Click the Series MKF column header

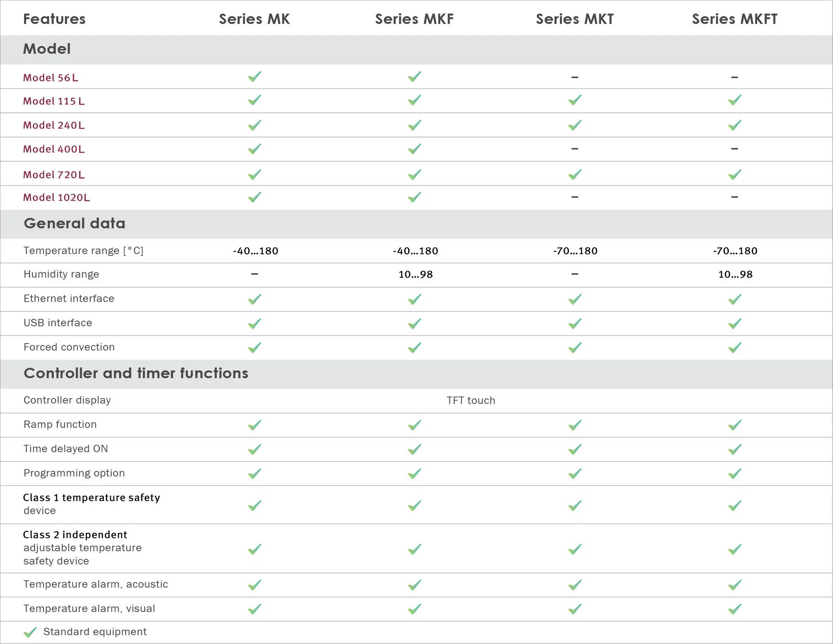[414, 19]
